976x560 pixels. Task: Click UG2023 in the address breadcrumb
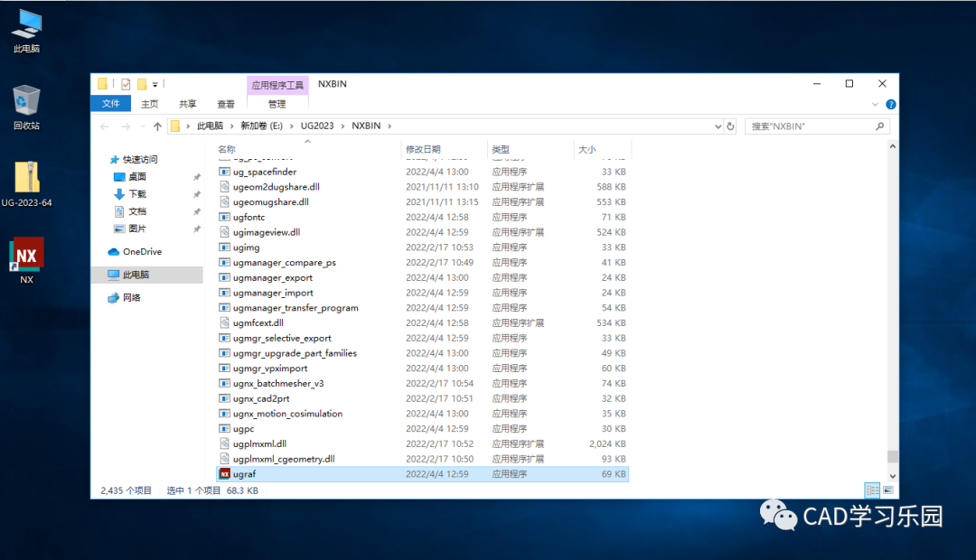tap(317, 126)
